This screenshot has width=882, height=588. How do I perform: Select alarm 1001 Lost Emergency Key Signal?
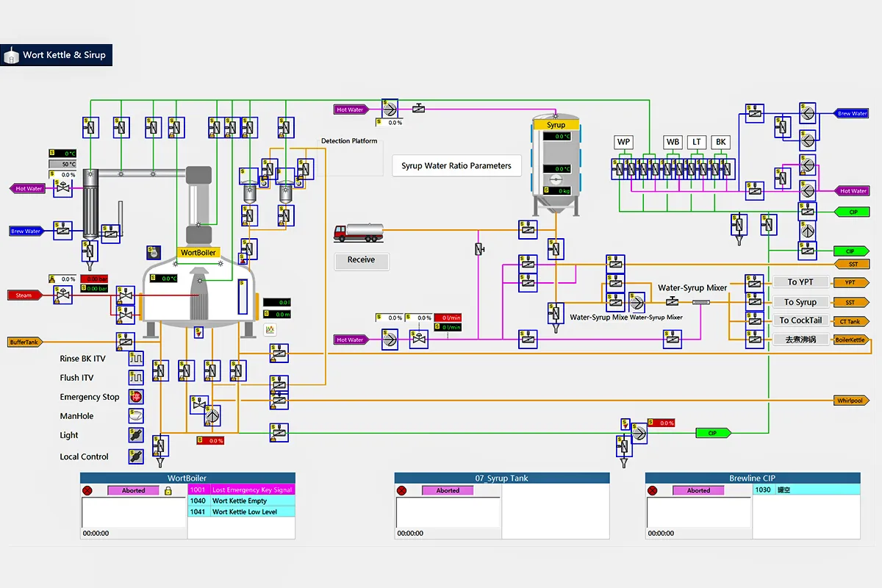pos(241,490)
